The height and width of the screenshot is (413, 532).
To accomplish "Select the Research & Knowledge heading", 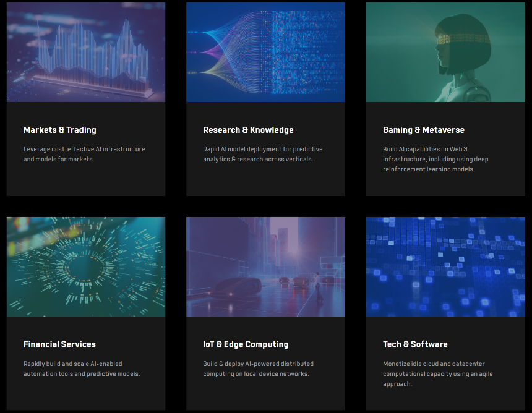I will click(x=248, y=130).
